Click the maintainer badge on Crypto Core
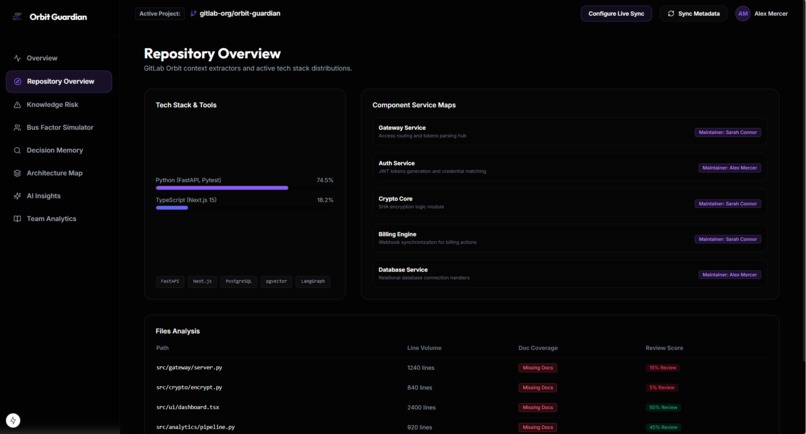Image resolution: width=806 pixels, height=434 pixels. click(x=727, y=204)
